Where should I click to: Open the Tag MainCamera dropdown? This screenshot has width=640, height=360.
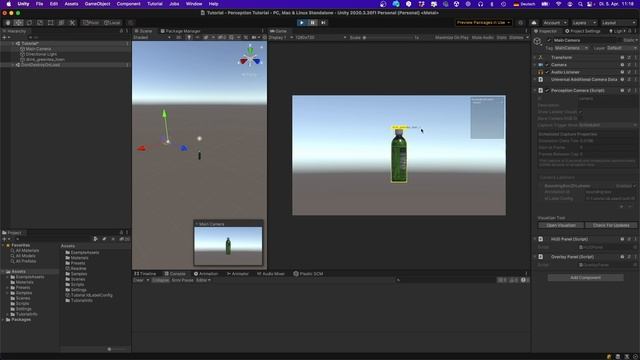[x=571, y=48]
